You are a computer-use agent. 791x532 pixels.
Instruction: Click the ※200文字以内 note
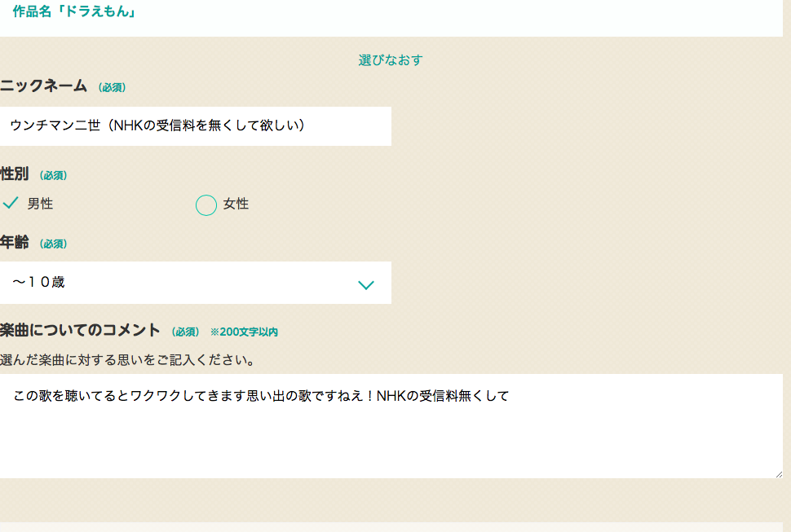(x=244, y=332)
